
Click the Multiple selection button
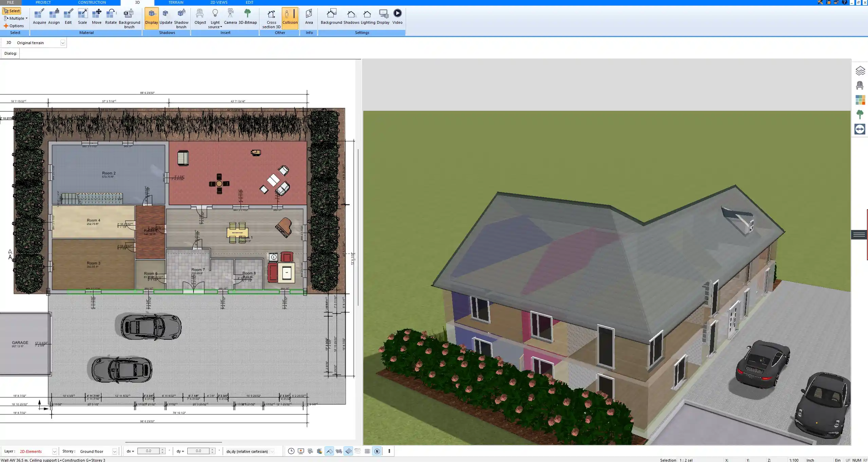(16, 18)
